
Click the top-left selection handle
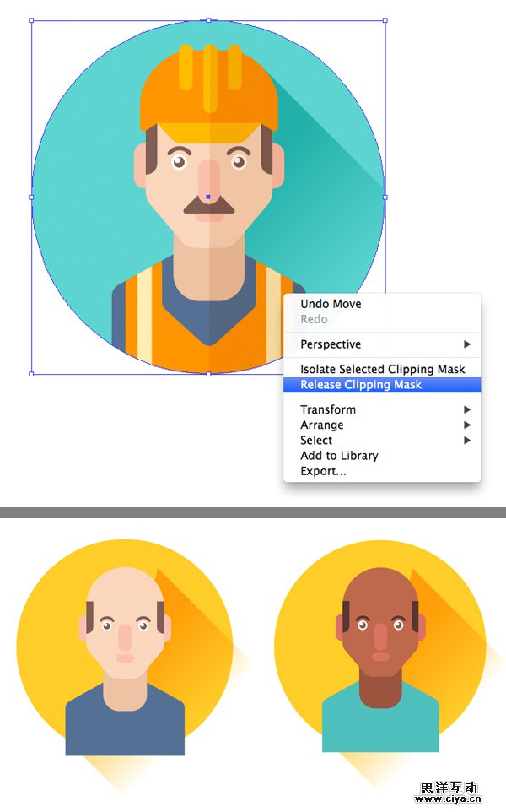tap(31, 21)
